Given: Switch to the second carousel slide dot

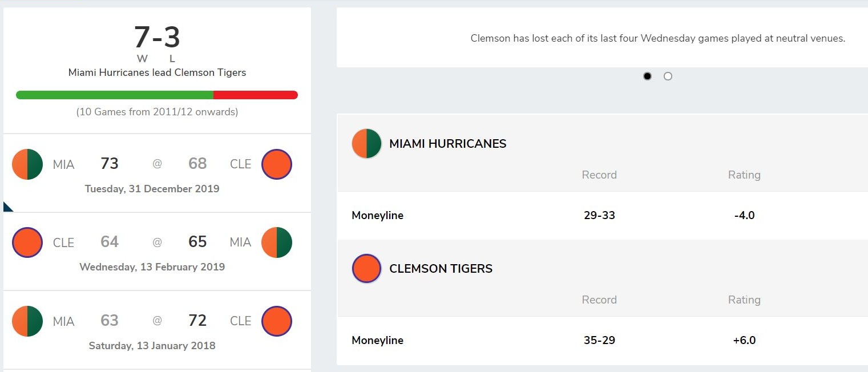Looking at the screenshot, I should [x=668, y=76].
